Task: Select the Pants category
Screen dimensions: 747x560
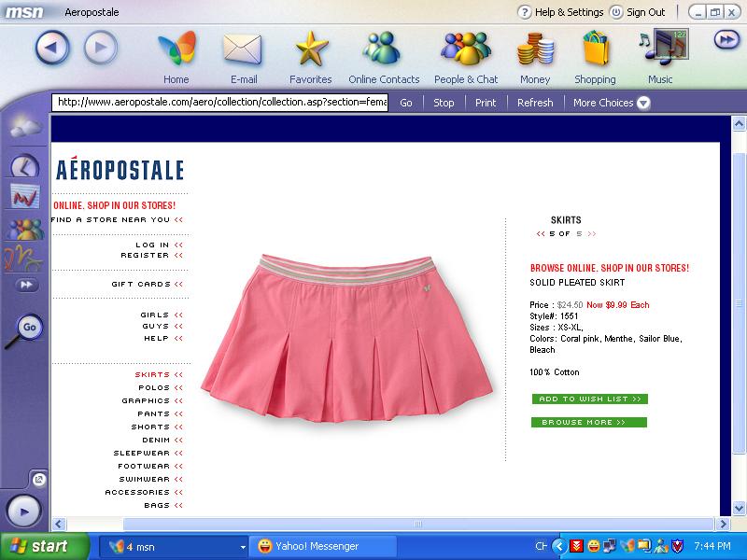Action: click(x=160, y=413)
